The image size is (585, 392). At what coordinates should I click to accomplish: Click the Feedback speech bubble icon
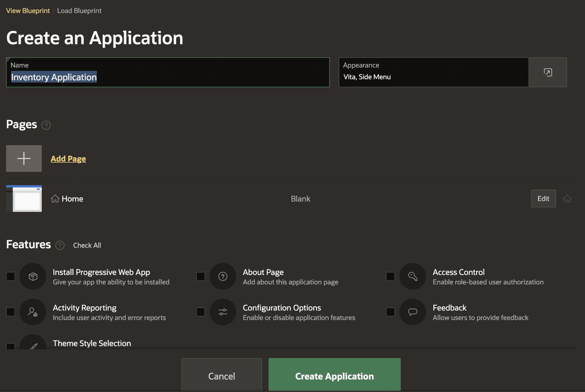click(412, 312)
